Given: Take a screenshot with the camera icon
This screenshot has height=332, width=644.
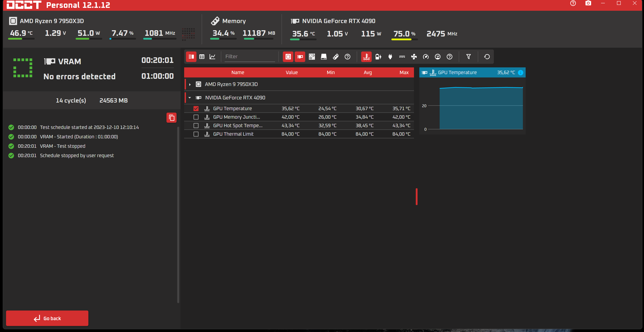Looking at the screenshot, I should pyautogui.click(x=588, y=3).
